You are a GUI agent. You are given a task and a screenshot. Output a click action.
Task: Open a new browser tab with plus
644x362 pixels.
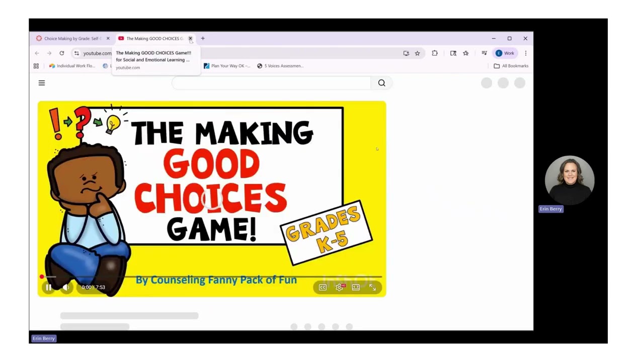203,38
